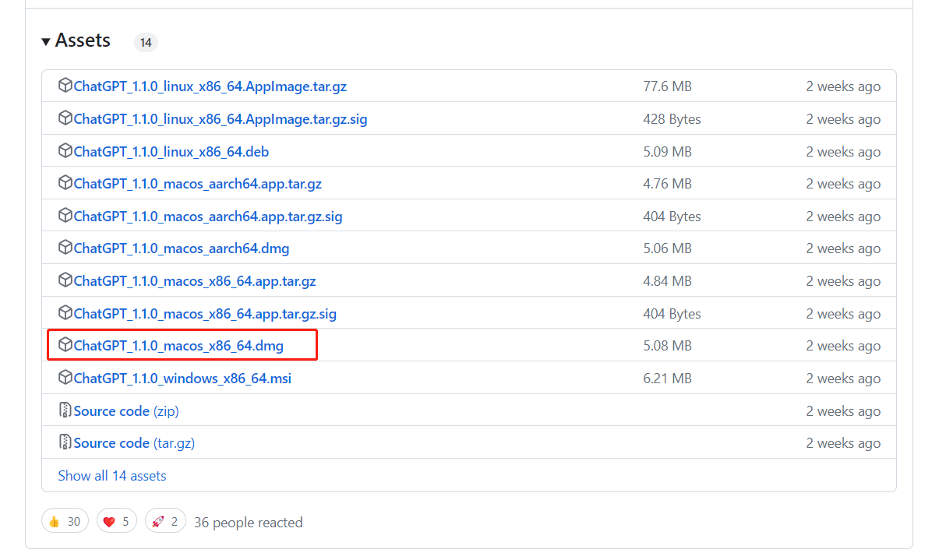Click the 4.84 MB file size
Viewport: 946px width, 560px height.
(667, 281)
